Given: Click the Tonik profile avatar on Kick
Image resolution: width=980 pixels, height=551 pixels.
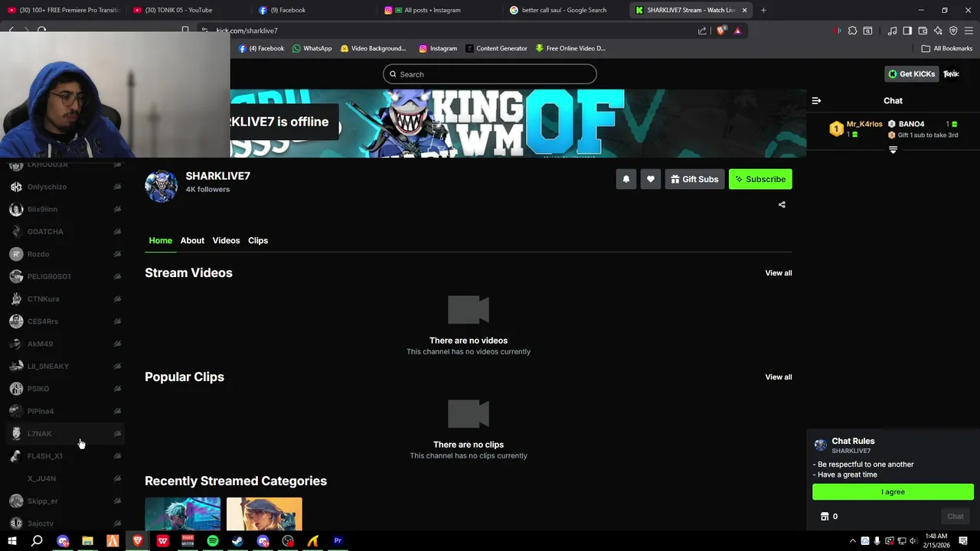Looking at the screenshot, I should [x=951, y=74].
